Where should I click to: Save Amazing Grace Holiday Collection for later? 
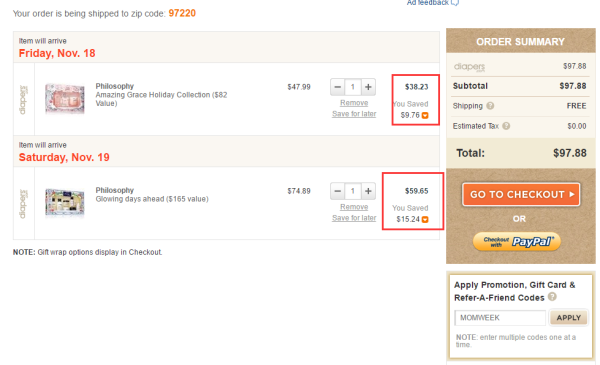coord(354,114)
